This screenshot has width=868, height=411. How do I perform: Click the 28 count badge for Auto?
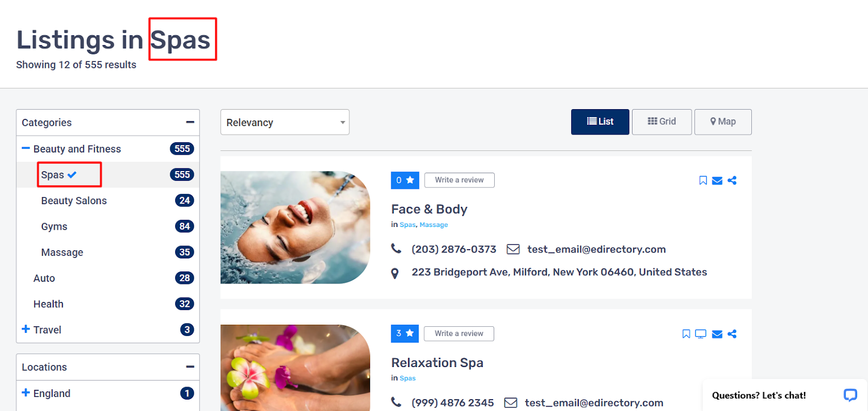184,278
